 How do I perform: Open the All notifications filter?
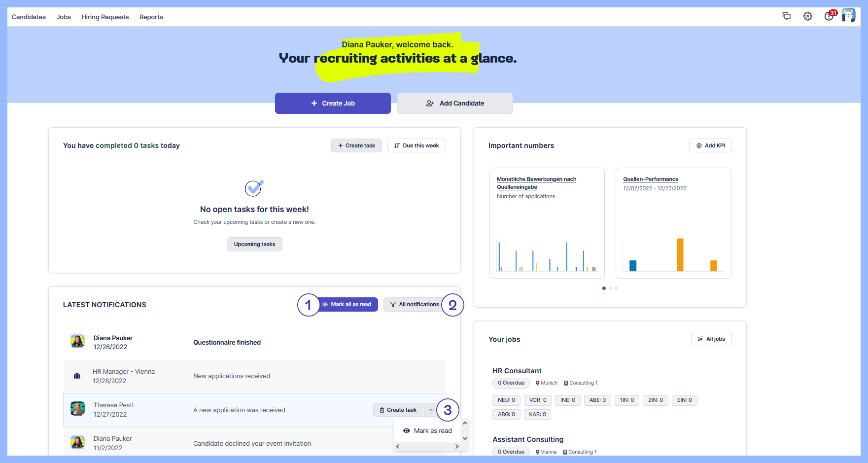414,305
